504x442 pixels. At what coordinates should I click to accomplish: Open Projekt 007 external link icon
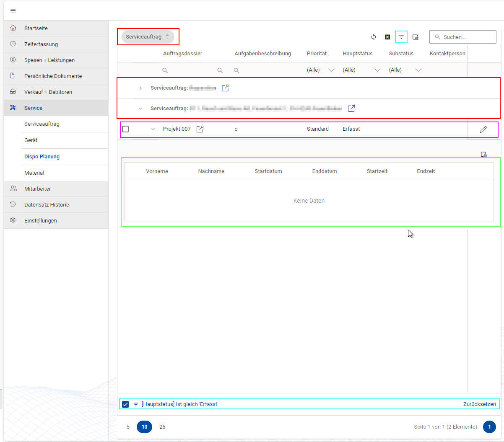pos(200,129)
